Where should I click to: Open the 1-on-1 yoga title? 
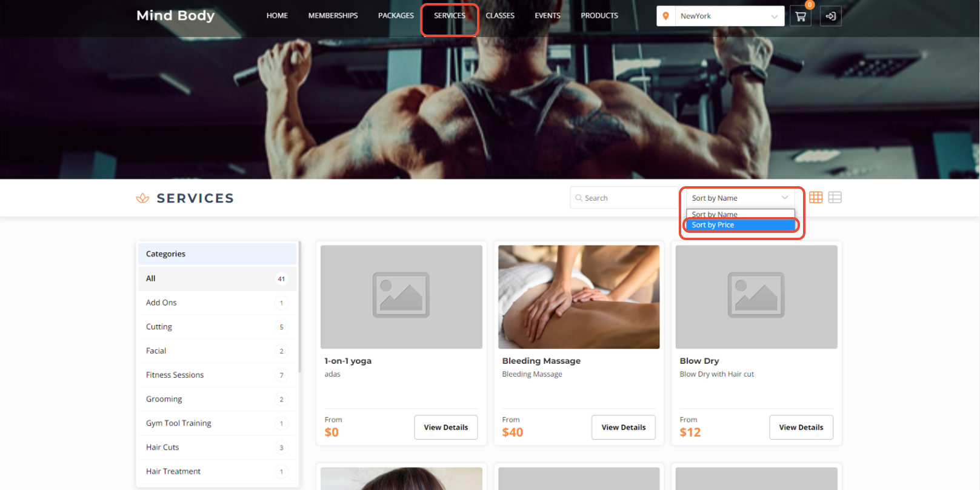click(348, 361)
